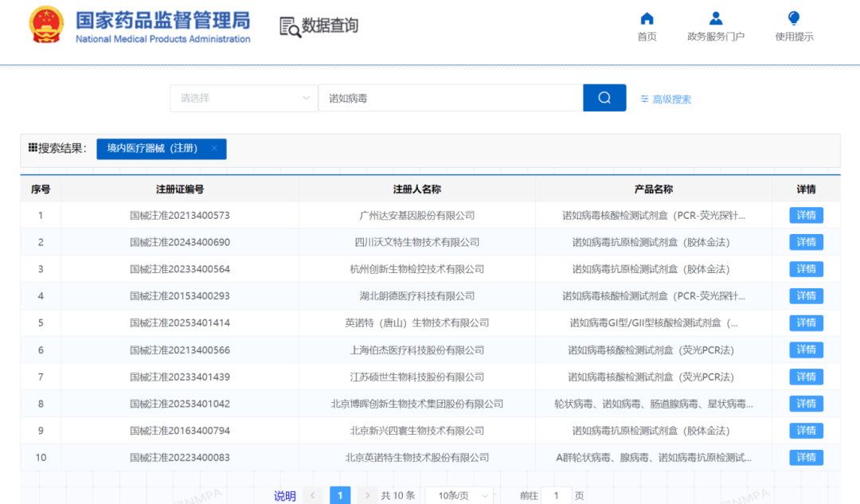This screenshot has width=860, height=504.
Task: Open 详情 for row 10 北京英诺特
Action: click(x=806, y=457)
